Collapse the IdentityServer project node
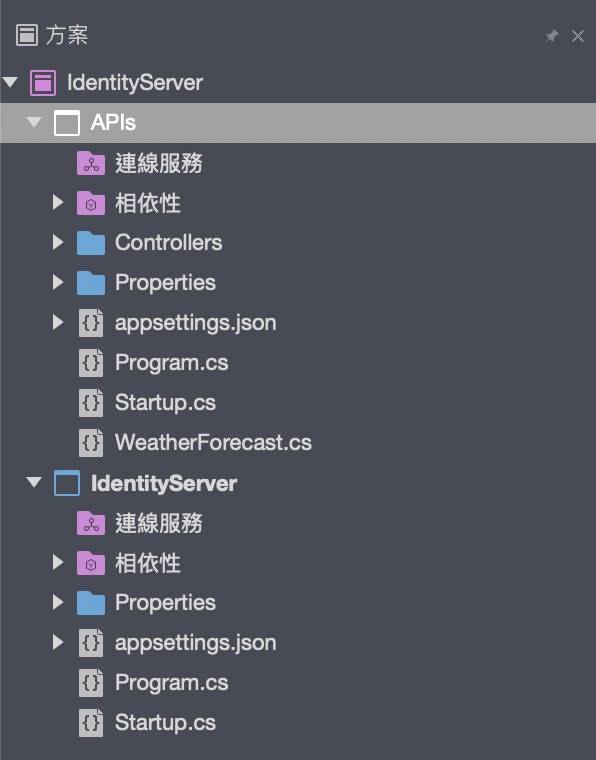 point(34,482)
